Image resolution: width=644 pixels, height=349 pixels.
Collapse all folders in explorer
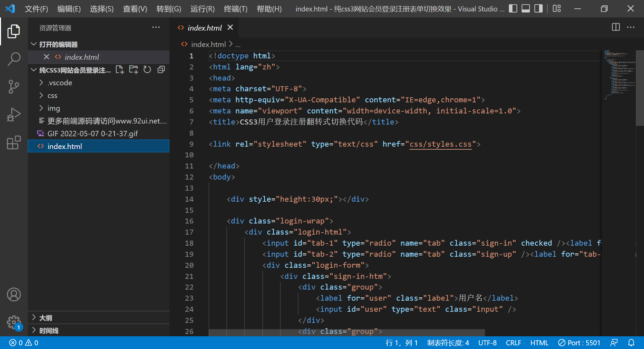tap(161, 70)
